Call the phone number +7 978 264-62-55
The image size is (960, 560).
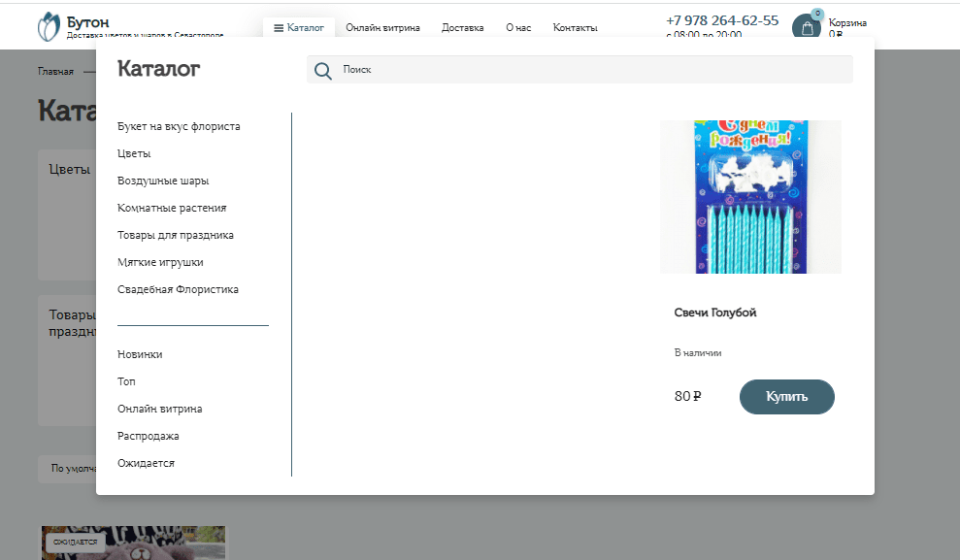click(722, 20)
